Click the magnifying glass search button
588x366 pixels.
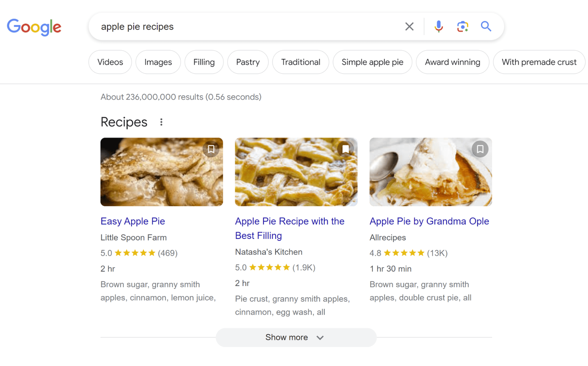coord(486,26)
